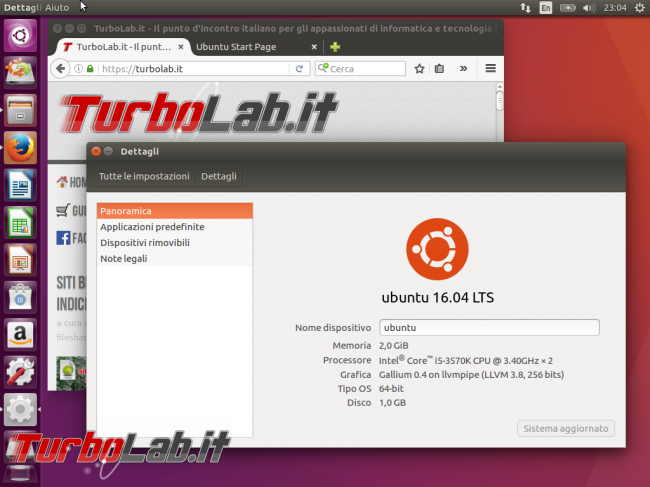This screenshot has width=650, height=487.
Task: Open the Aiuto menu in top bar
Action: pyautogui.click(x=57, y=8)
